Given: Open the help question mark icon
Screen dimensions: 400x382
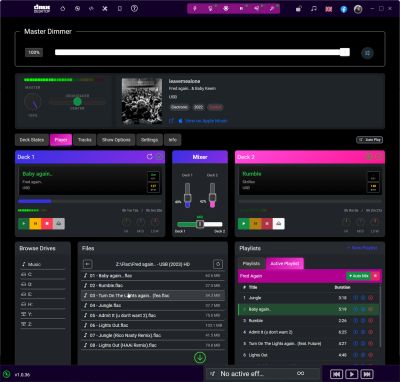Looking at the screenshot, I should click(x=134, y=9).
